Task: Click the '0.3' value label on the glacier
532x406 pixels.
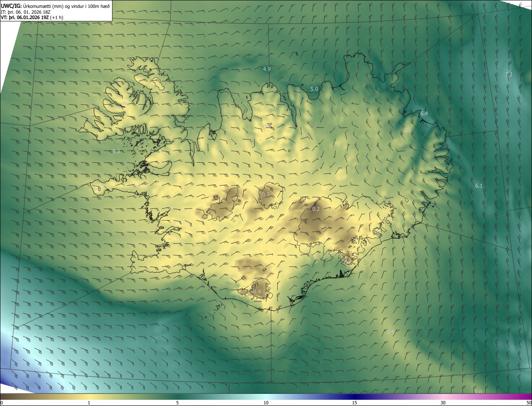Action: coord(266,194)
